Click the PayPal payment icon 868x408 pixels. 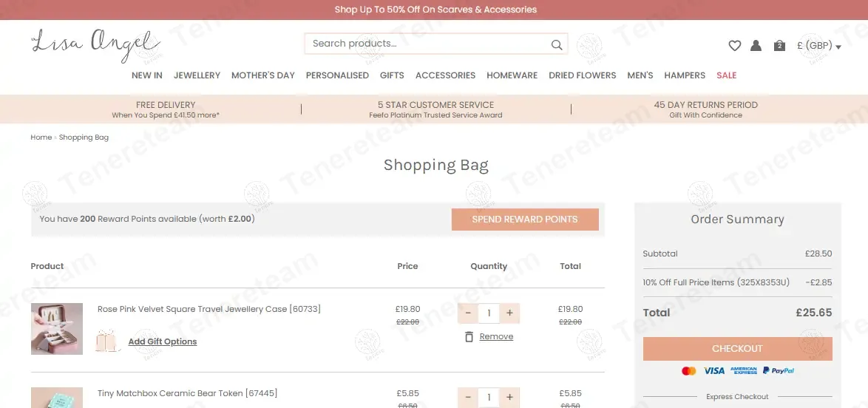click(779, 371)
